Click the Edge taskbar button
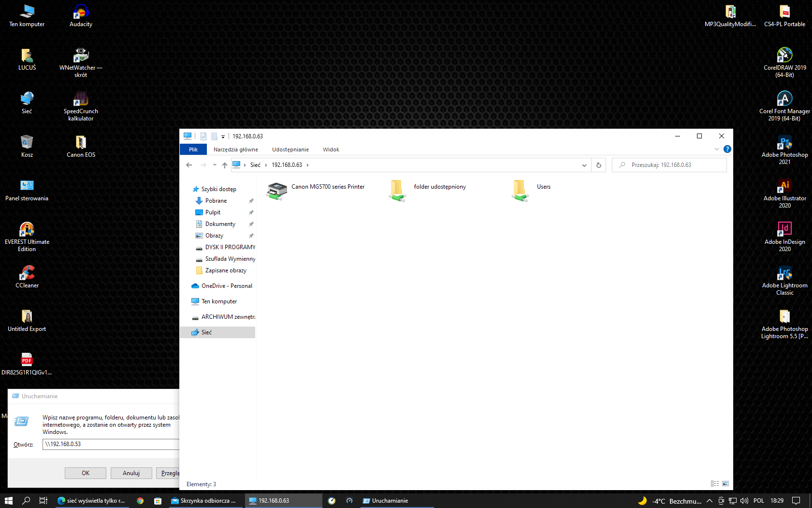Screen dimensions: 812x508 91,501
